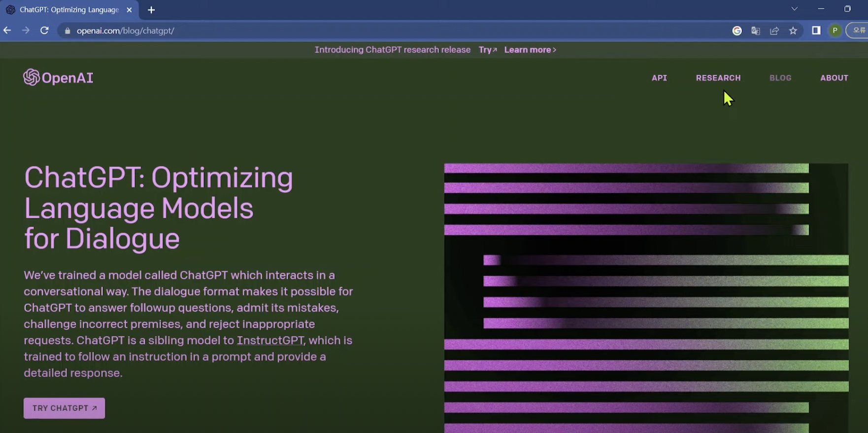Click the purple and green striped hero image
The image size is (868, 433).
(646, 298)
